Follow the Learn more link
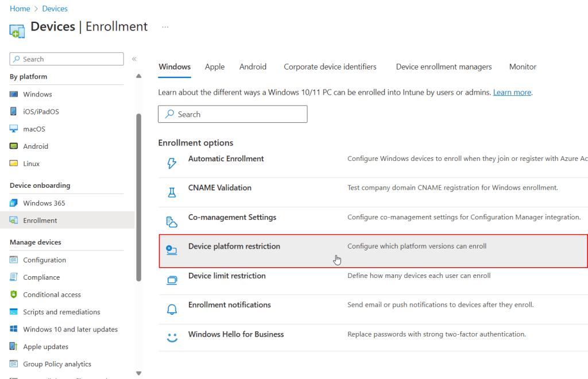This screenshot has width=588, height=379. click(x=512, y=92)
